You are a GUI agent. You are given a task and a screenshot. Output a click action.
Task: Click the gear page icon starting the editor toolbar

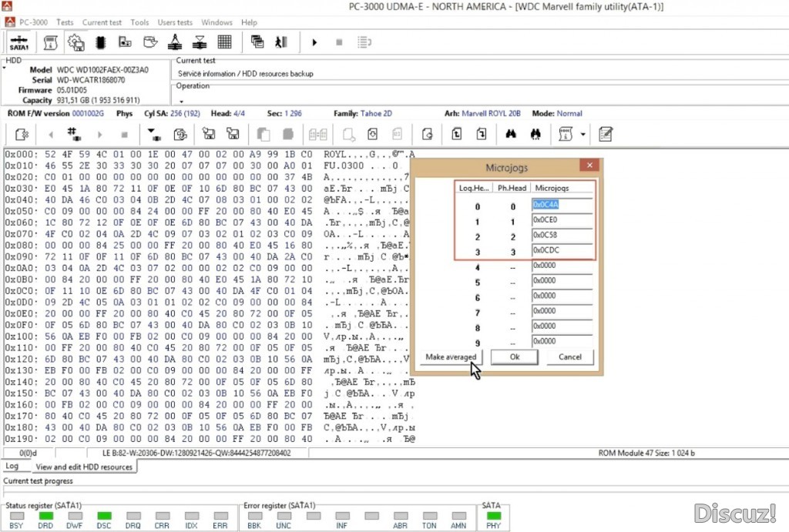22,134
